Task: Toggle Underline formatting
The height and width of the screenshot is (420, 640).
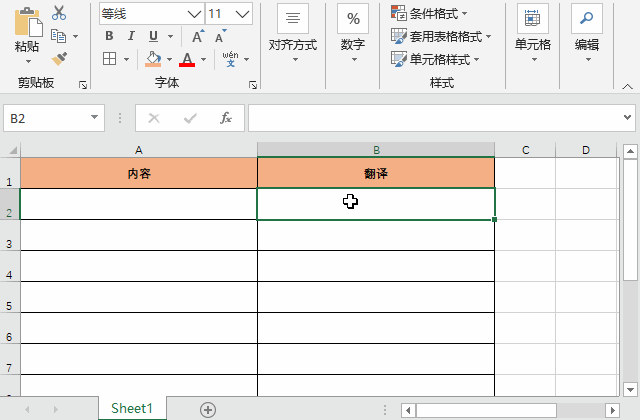Action: (153, 36)
